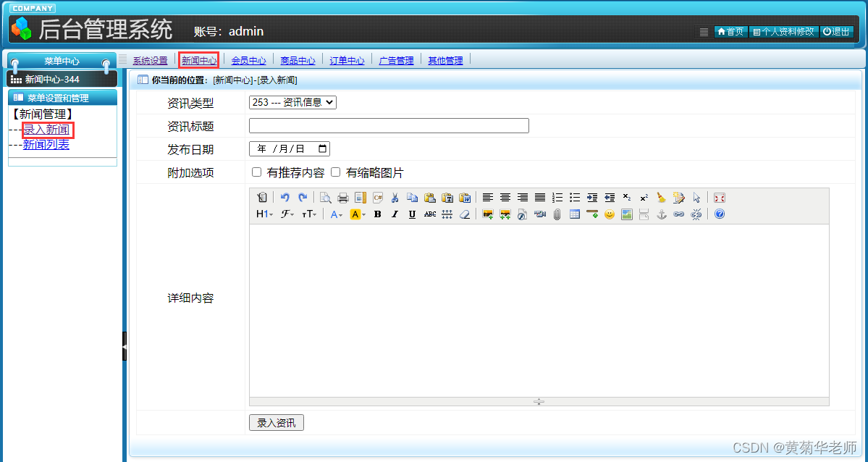Insert a single image

pos(488,214)
